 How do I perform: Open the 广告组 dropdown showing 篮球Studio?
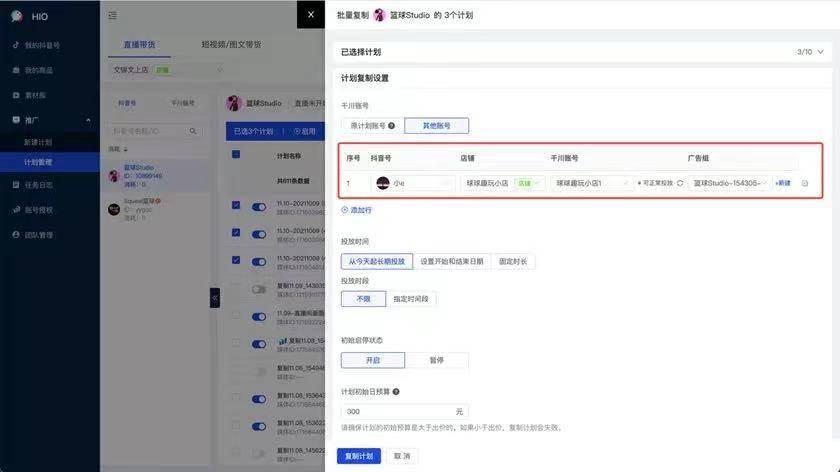730,183
